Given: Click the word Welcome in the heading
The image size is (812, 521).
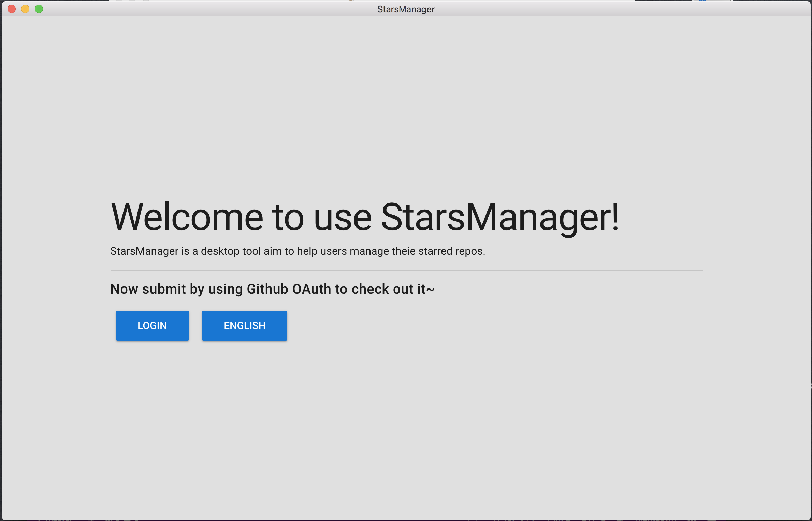Looking at the screenshot, I should pos(187,217).
